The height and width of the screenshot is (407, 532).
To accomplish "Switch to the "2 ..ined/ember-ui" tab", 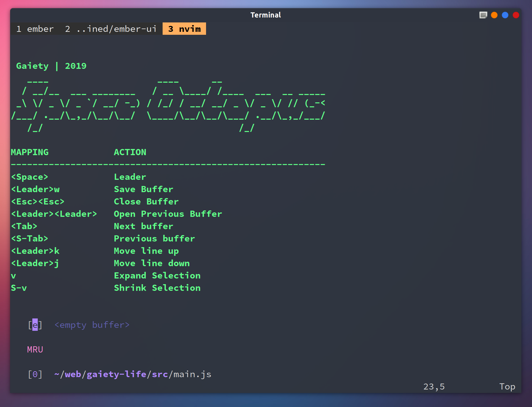I will [111, 29].
